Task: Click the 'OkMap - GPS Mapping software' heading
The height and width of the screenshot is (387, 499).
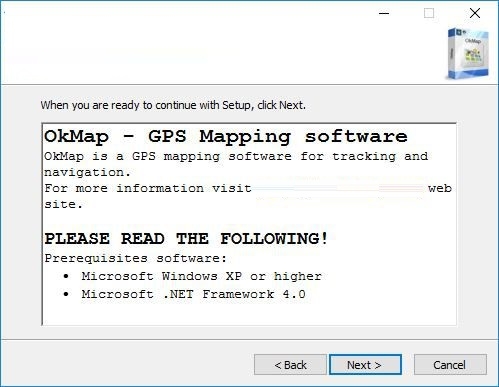Action: tap(226, 137)
